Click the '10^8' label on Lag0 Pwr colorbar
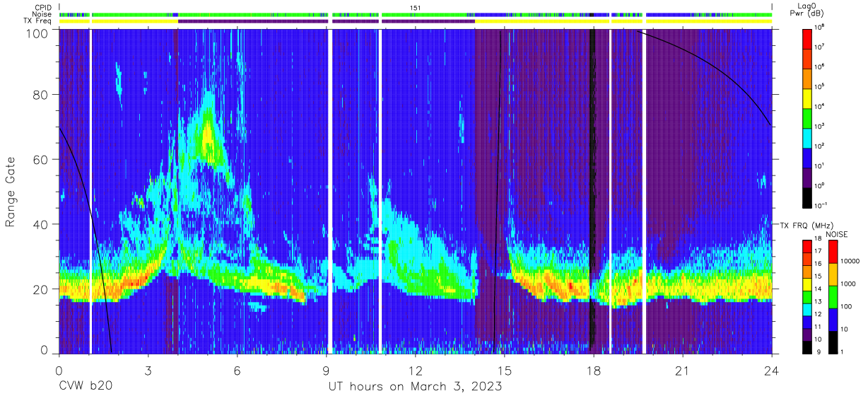 point(819,28)
